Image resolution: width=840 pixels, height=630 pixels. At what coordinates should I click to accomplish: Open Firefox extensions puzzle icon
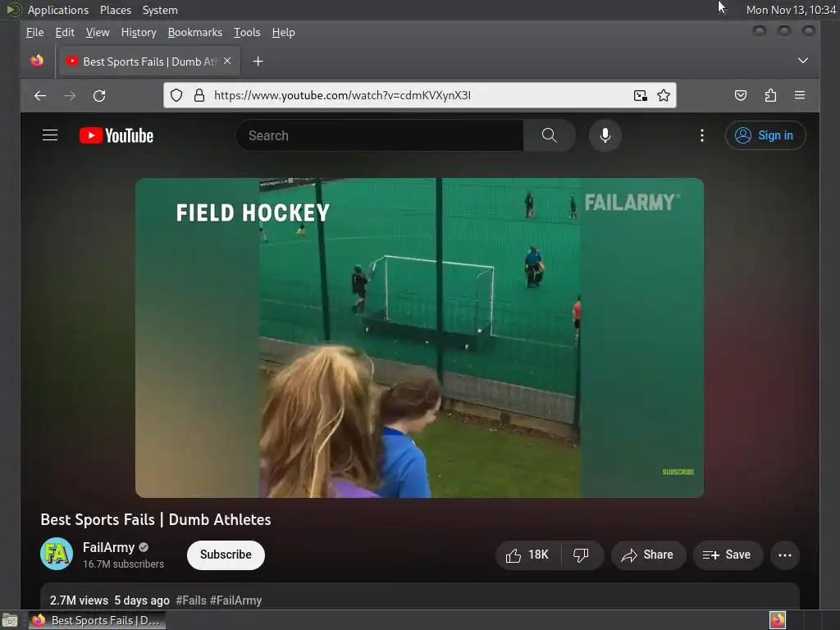pos(770,95)
